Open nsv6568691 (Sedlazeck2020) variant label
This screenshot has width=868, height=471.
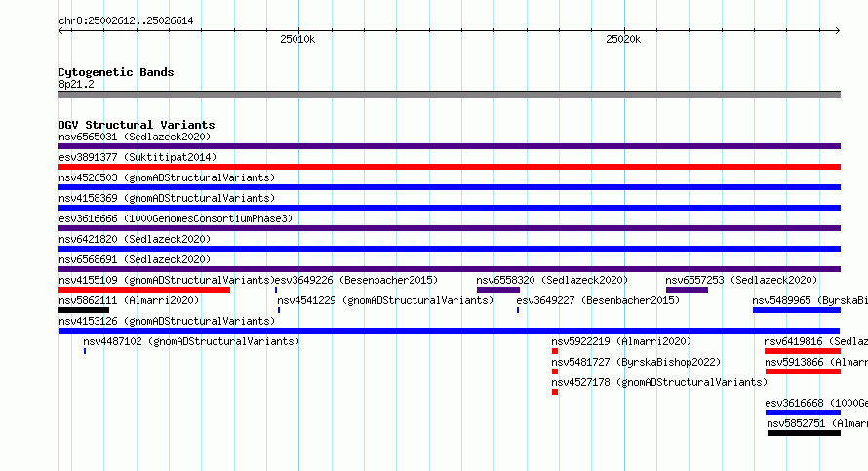[135, 259]
